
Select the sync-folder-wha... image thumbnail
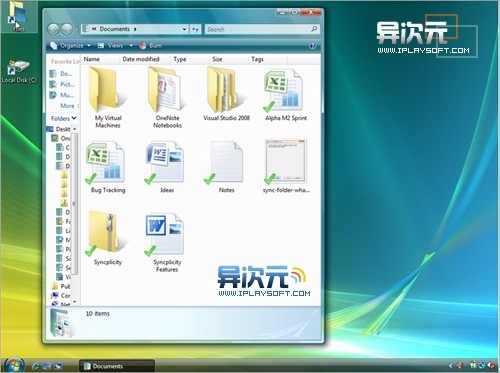[286, 167]
